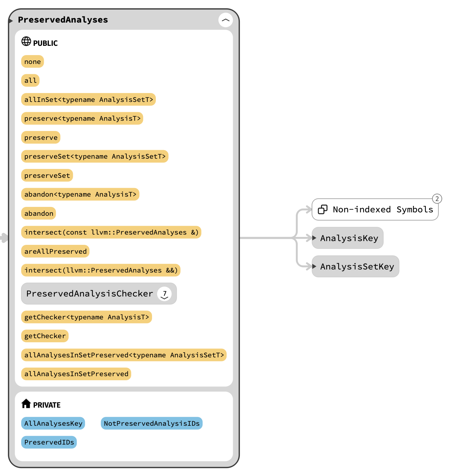449x476 pixels.
Task: Click the Non-indexed Symbols count badge
Action: (437, 199)
